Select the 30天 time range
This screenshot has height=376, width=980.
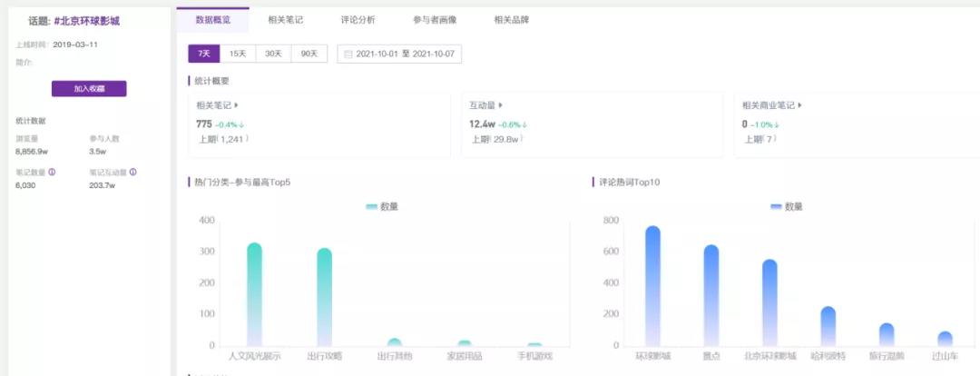[273, 54]
